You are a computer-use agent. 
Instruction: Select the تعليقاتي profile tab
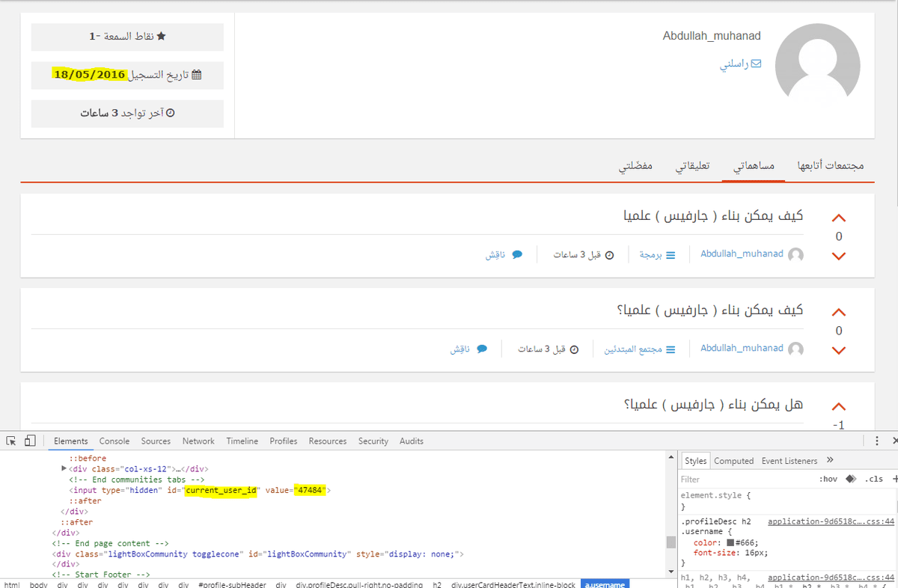(693, 165)
